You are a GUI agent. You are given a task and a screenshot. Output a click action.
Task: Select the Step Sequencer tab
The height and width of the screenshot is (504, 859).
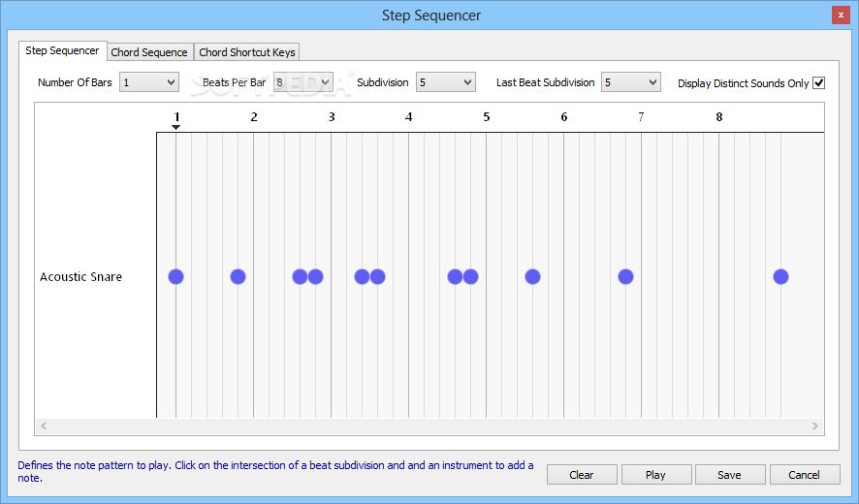(62, 50)
